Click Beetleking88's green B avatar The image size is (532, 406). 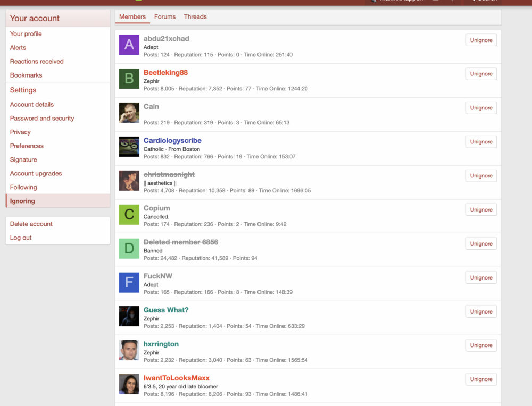129,79
